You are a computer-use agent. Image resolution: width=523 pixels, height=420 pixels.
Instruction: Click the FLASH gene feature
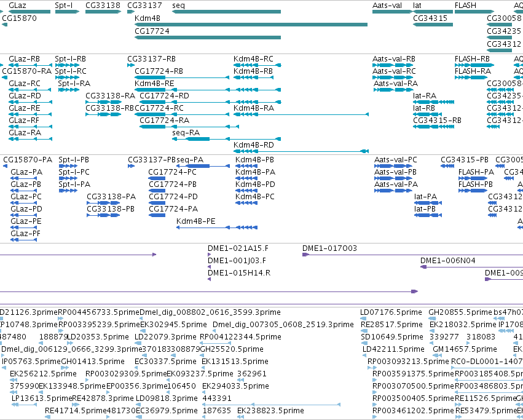coord(474,12)
